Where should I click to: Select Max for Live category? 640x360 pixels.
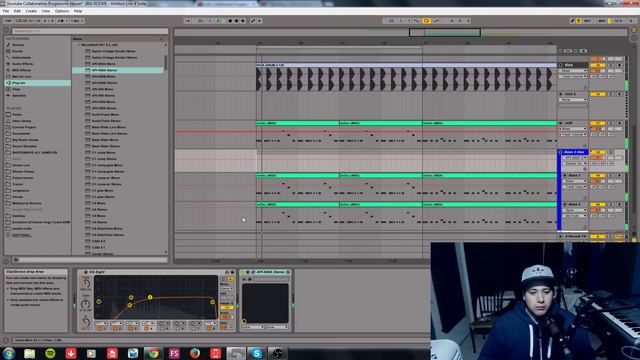click(22, 76)
